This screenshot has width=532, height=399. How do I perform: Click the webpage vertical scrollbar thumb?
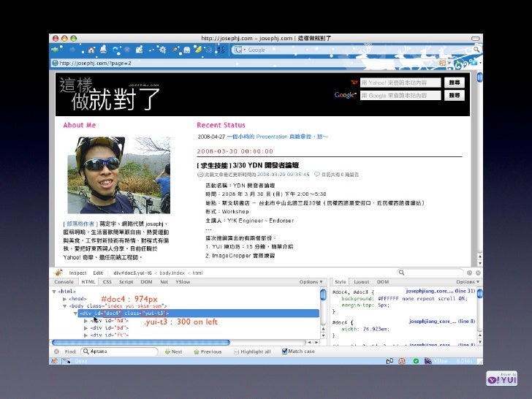[479, 77]
